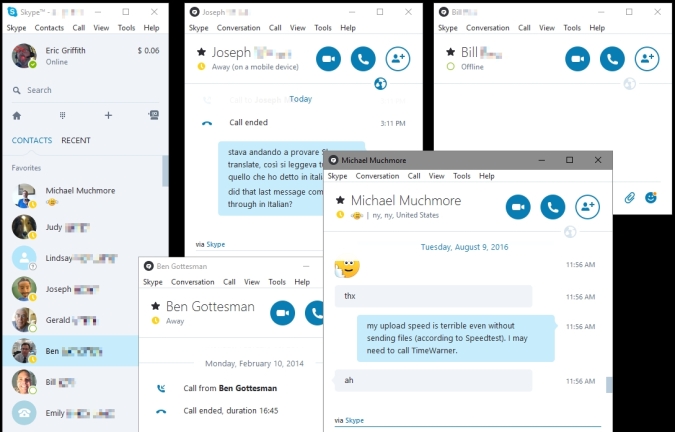Open Conversation menu in Joseph window
The image size is (675, 432).
click(238, 28)
